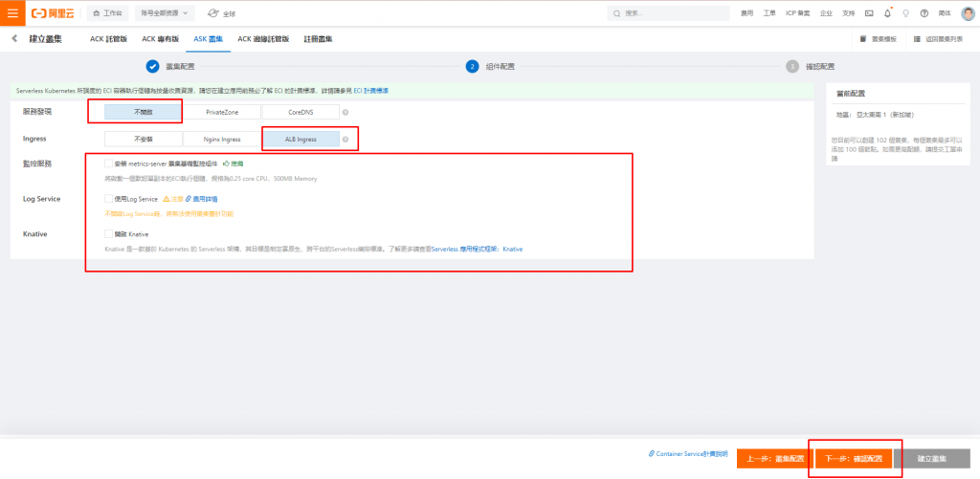Switch to the ACK 邊緣託管版 tab

pyautogui.click(x=263, y=38)
